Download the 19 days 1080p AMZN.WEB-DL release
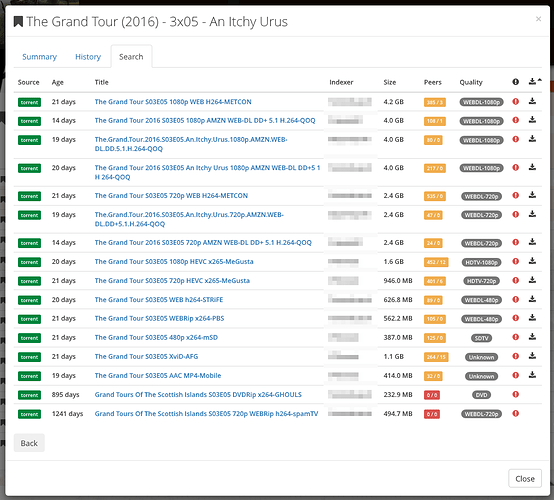This screenshot has height=500, width=554. 532,139
